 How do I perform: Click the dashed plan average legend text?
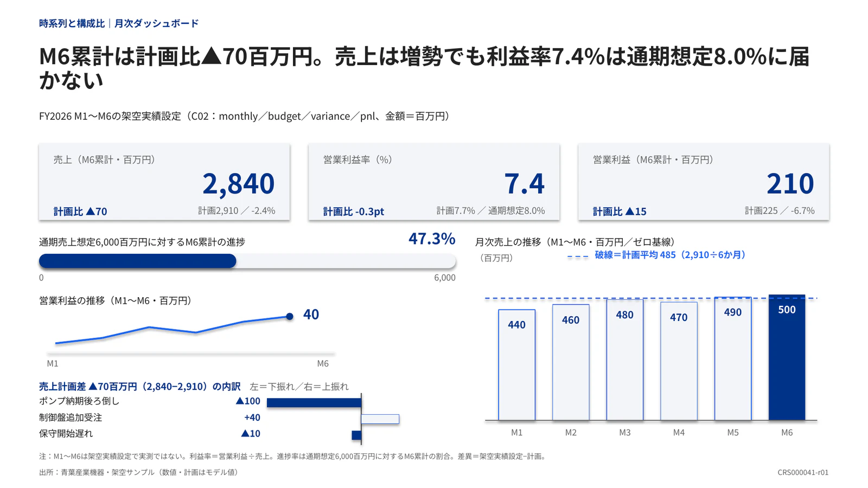pos(670,255)
